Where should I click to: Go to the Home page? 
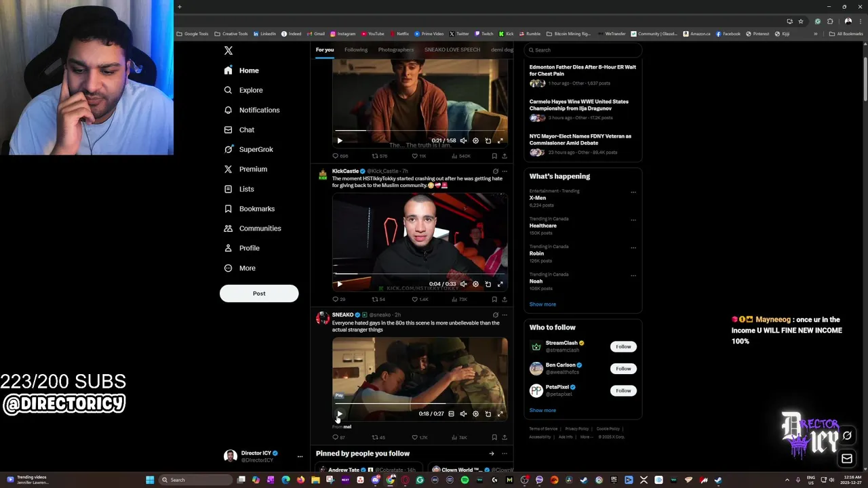[241, 70]
